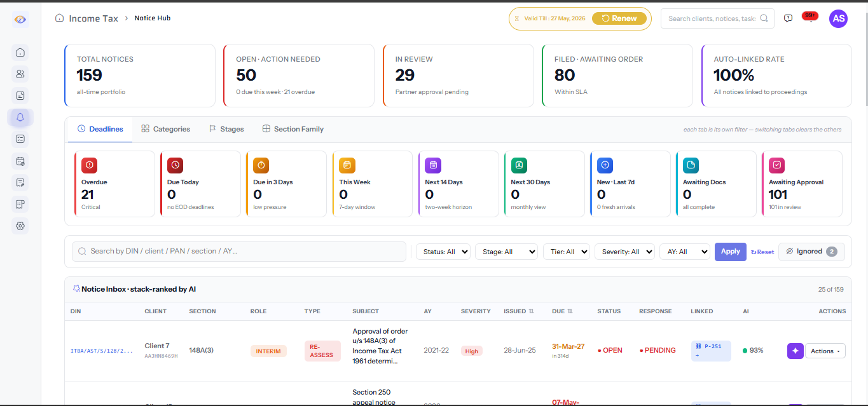Click the Renew button
This screenshot has height=406, width=868.
click(x=619, y=18)
